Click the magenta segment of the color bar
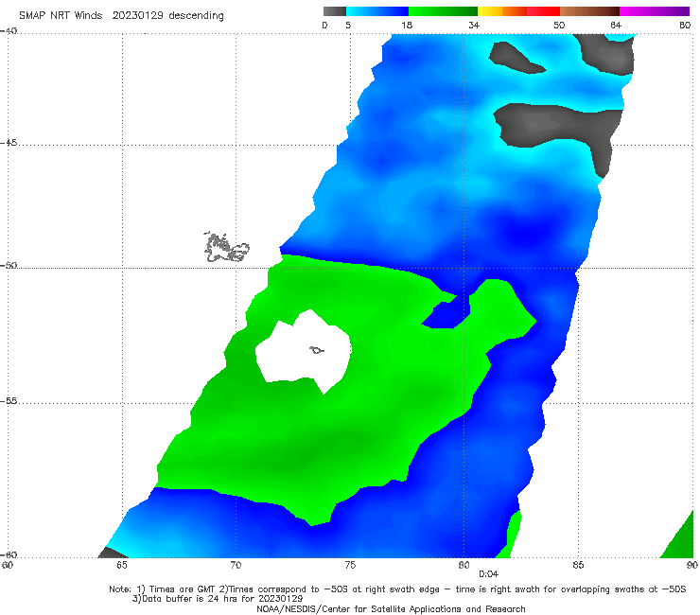 [655, 11]
